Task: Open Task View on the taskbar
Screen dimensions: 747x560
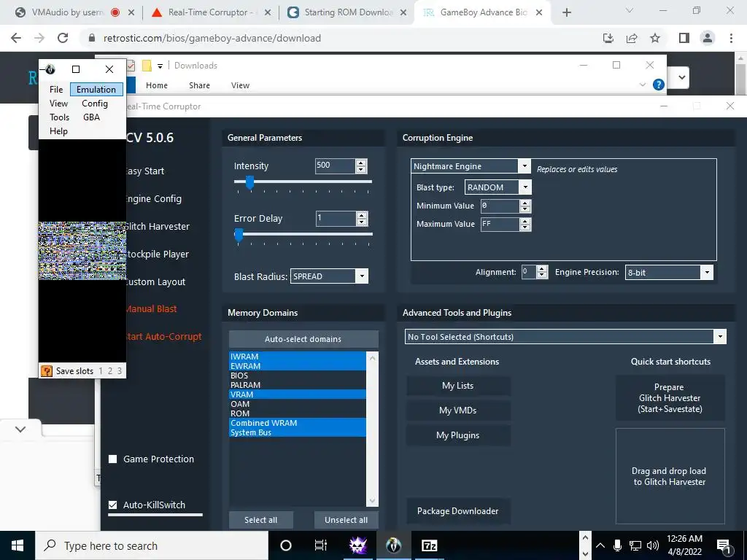Action: 321,545
